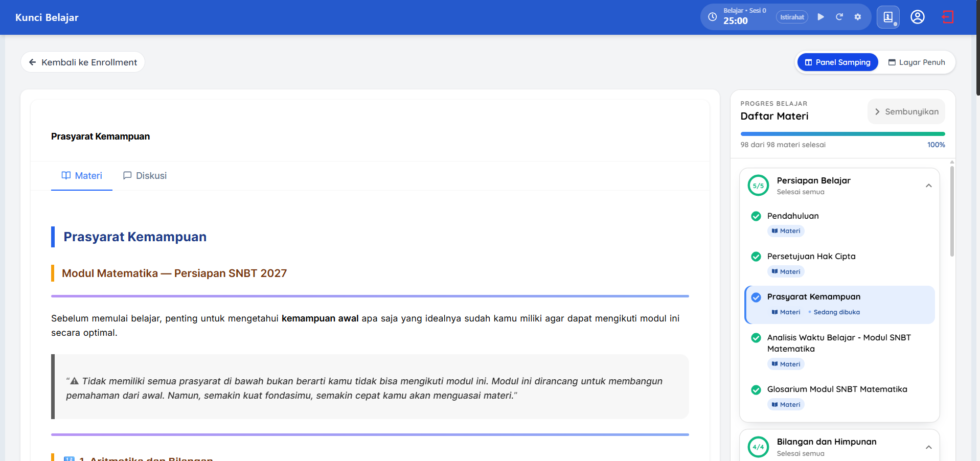Click the red logout icon
This screenshot has width=980, height=461.
(947, 17)
